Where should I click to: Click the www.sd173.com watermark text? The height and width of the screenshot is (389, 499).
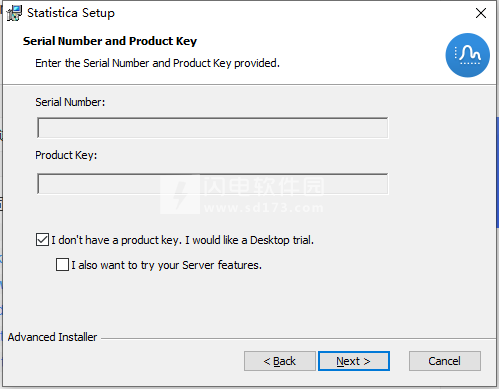point(263,208)
